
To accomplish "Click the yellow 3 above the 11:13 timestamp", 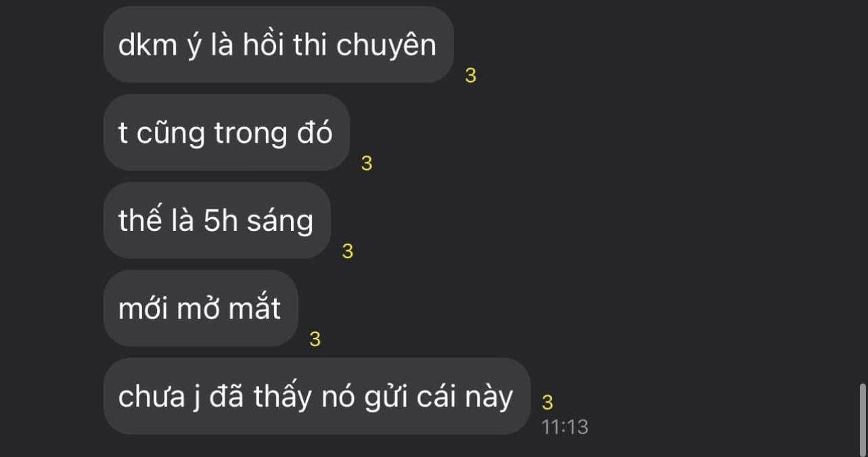I will (x=547, y=403).
